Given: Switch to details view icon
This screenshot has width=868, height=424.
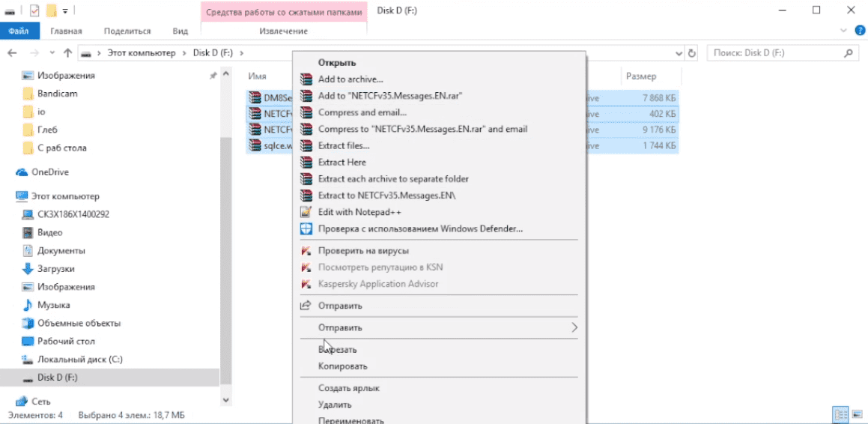Looking at the screenshot, I should pyautogui.click(x=841, y=414).
